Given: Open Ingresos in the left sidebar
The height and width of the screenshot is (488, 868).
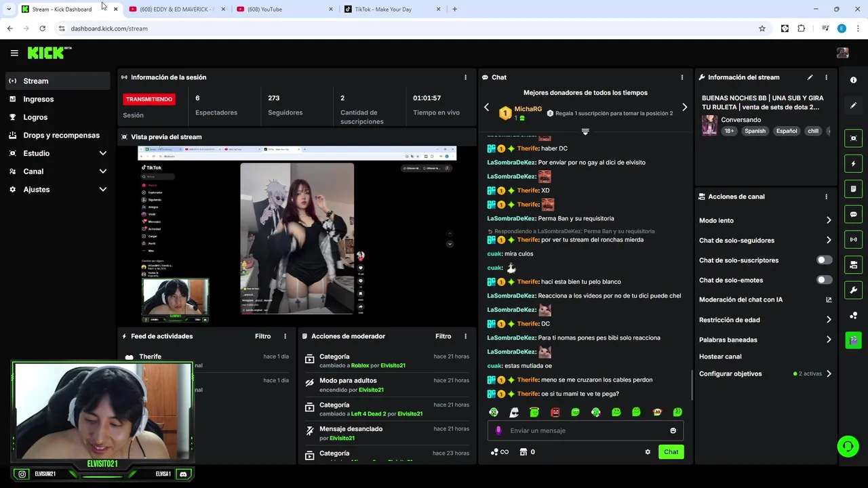Looking at the screenshot, I should point(58,99).
